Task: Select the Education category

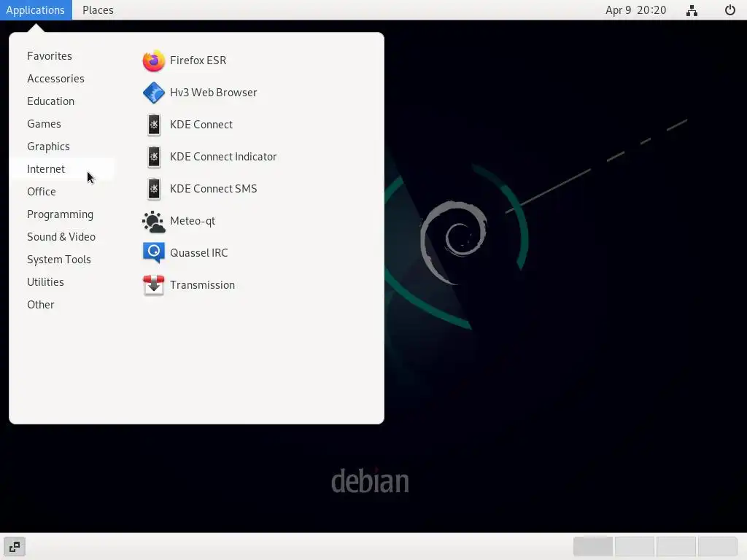Action: (x=50, y=101)
